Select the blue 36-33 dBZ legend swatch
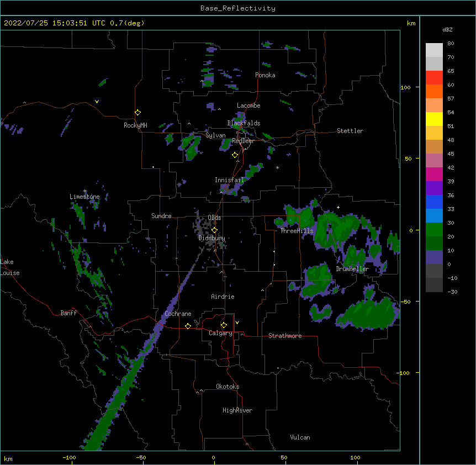 (434, 202)
